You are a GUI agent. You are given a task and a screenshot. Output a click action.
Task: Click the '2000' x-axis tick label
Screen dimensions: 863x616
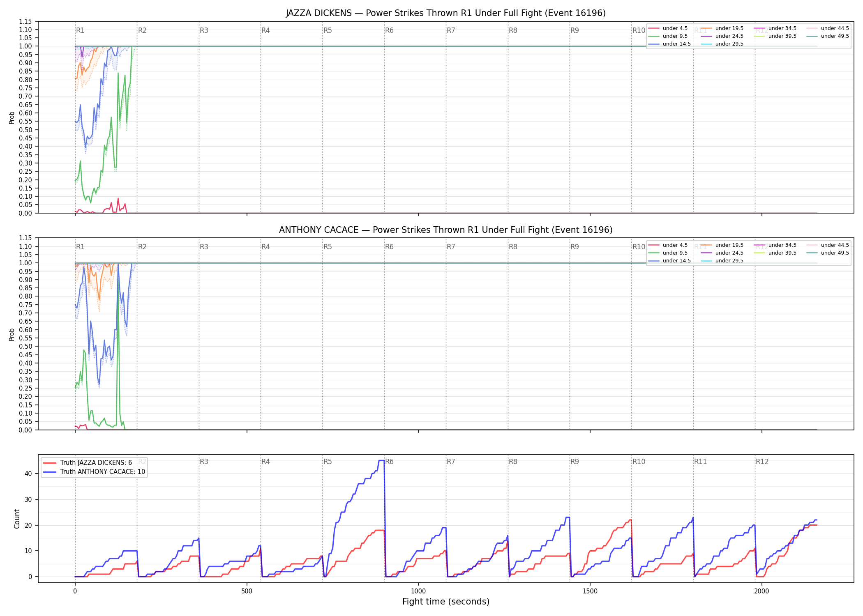coord(761,591)
